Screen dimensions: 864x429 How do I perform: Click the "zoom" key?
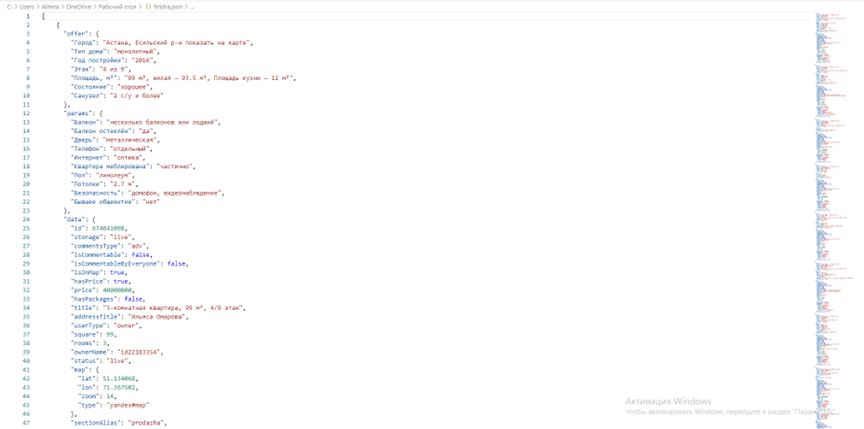88,397
